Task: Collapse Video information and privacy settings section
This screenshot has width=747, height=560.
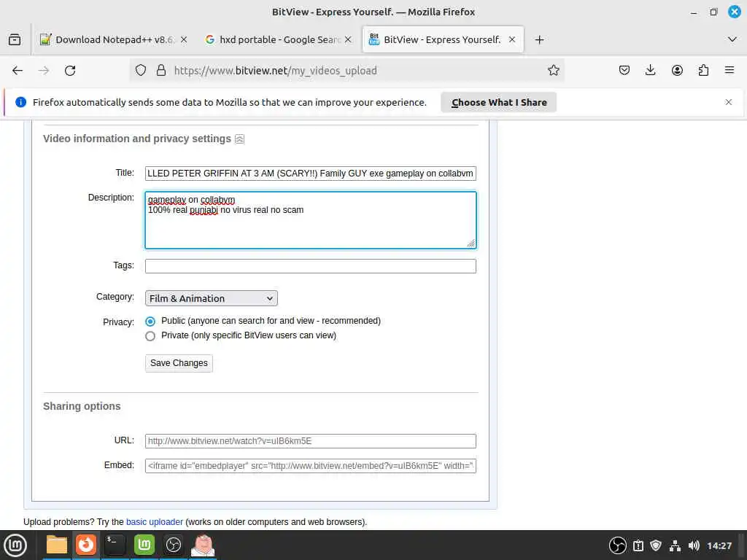Action: tap(239, 139)
